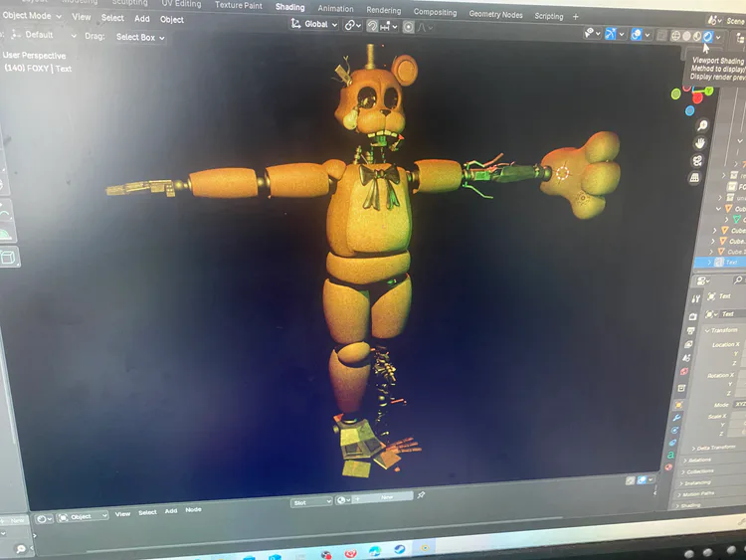746x560 pixels.
Task: Open the overlays options dropdown arrow
Action: (x=648, y=35)
